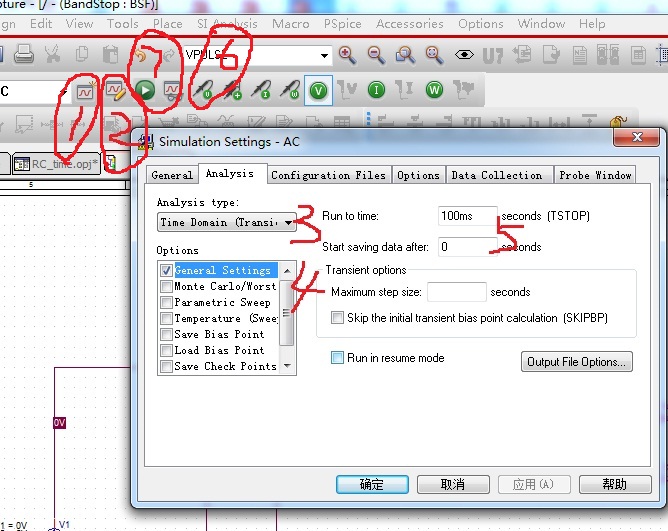
Task: Click the Options list scrollbar thumb
Action: [x=287, y=313]
